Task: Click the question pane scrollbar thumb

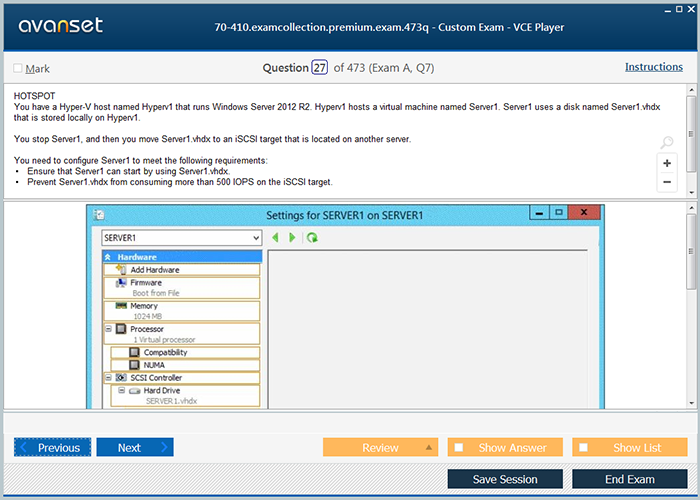Action: [x=691, y=133]
